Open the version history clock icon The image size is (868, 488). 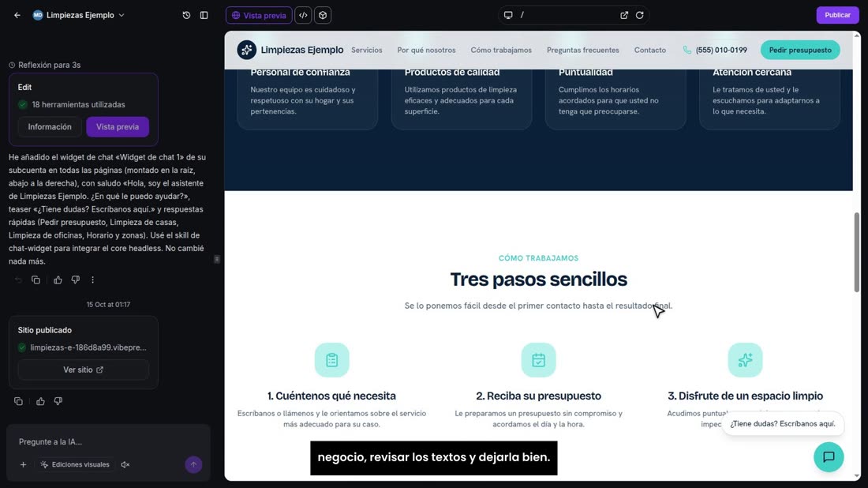tap(186, 15)
